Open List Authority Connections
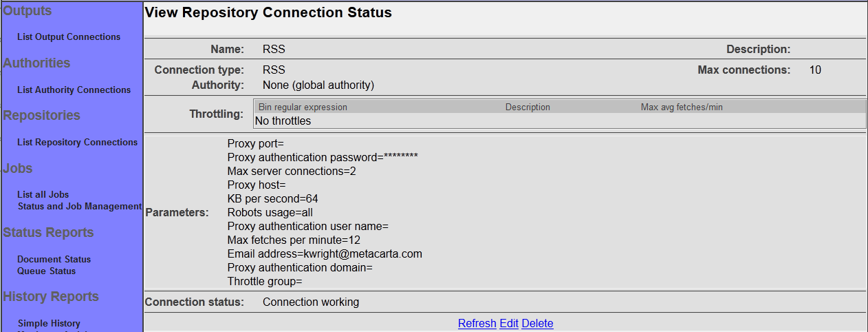Viewport: 868px width, 332px height. (74, 90)
